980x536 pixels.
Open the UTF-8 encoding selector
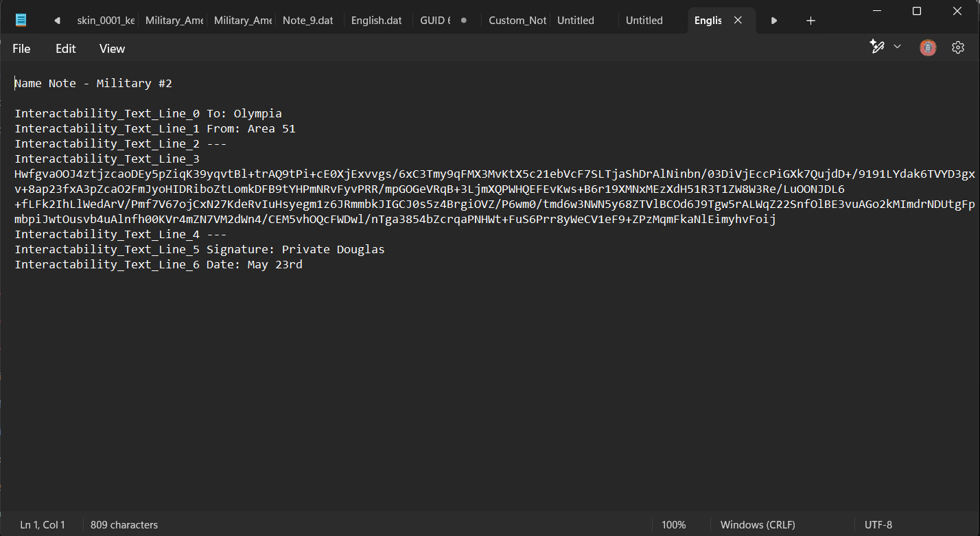pos(878,525)
